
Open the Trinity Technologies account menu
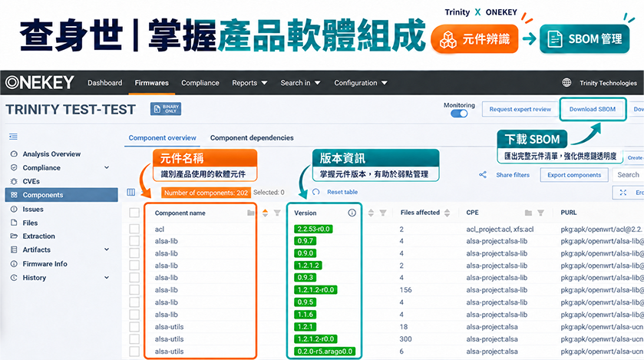[x=608, y=83]
